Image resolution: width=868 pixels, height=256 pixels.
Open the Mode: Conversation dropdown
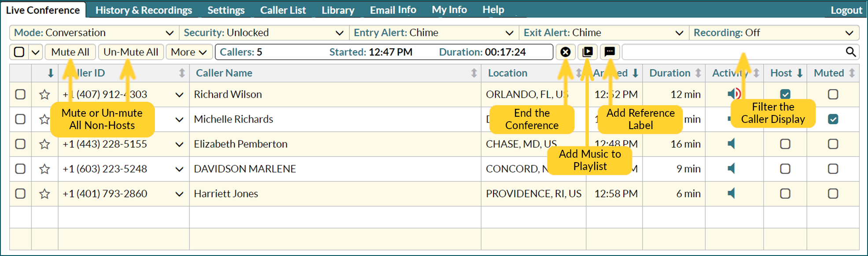(94, 33)
